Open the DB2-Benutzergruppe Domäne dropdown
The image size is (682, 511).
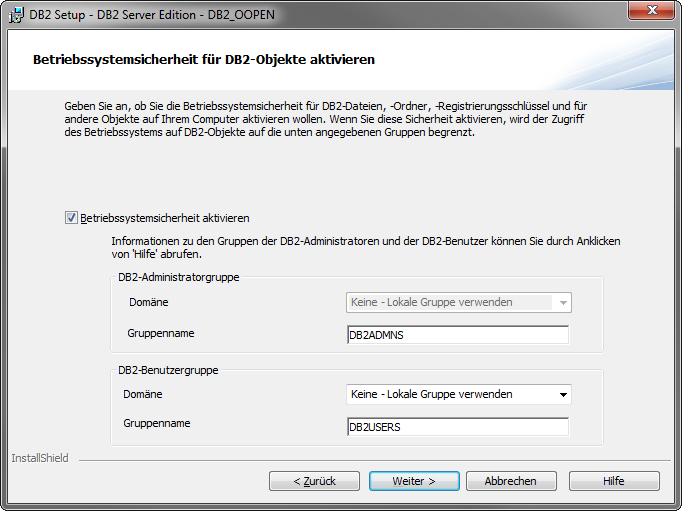click(x=459, y=394)
